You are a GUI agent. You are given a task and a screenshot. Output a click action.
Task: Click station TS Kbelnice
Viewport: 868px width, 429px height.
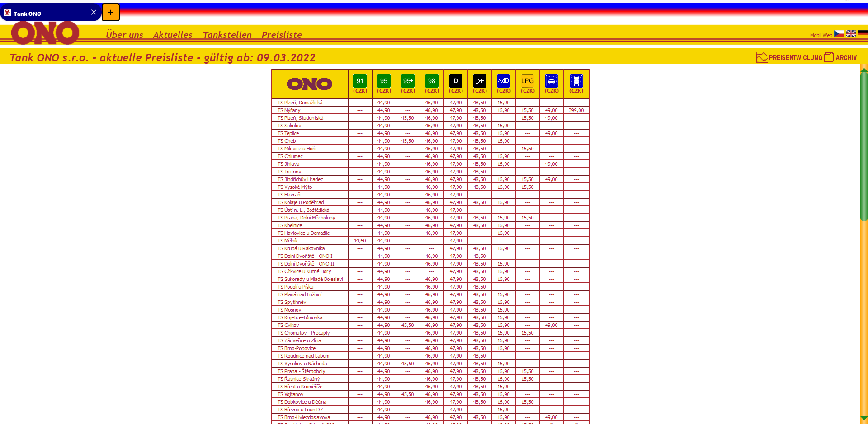pos(290,225)
